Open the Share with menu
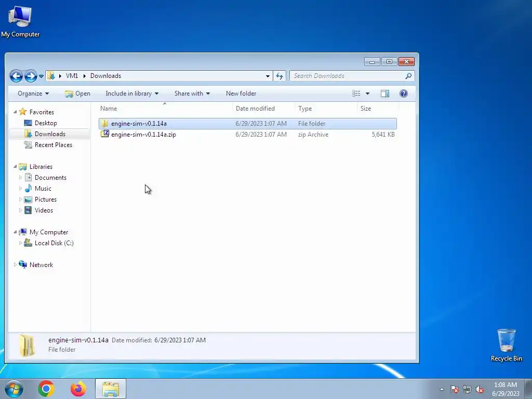This screenshot has width=532, height=399. [x=192, y=94]
